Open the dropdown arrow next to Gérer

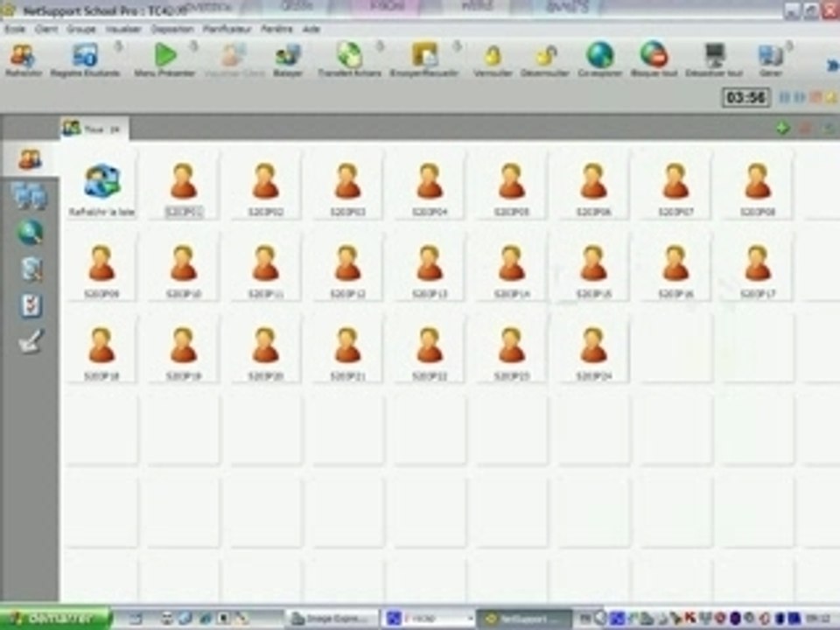[x=789, y=47]
